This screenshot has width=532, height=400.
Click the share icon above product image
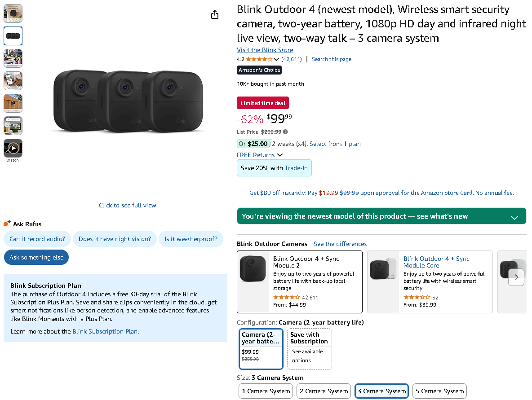tap(215, 14)
